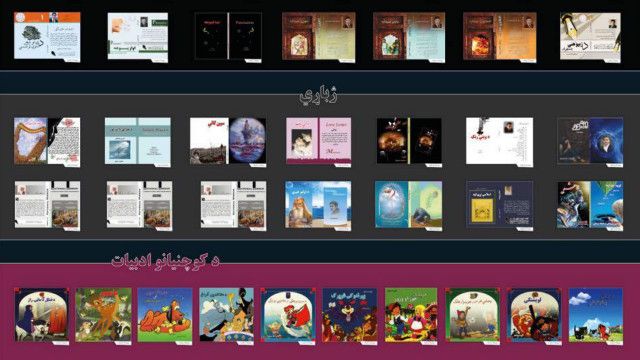Select the children's book with black cat on grass
Viewport: 640px width, 360px height.
click(x=596, y=316)
